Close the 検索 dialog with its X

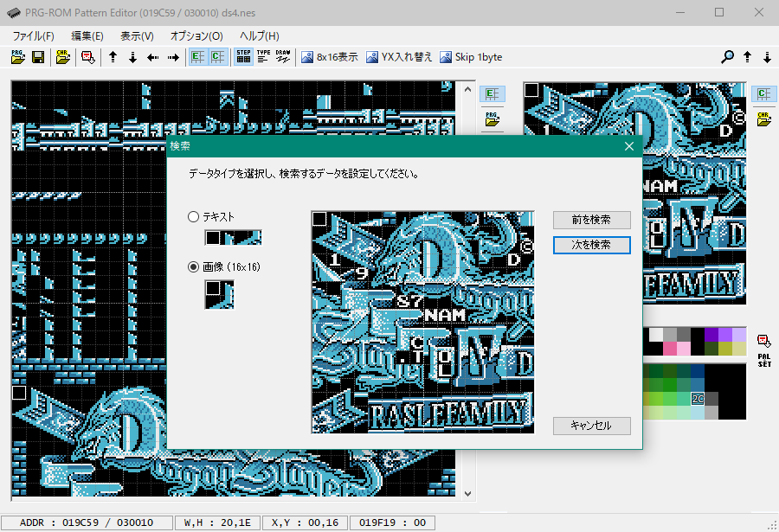pos(629,146)
